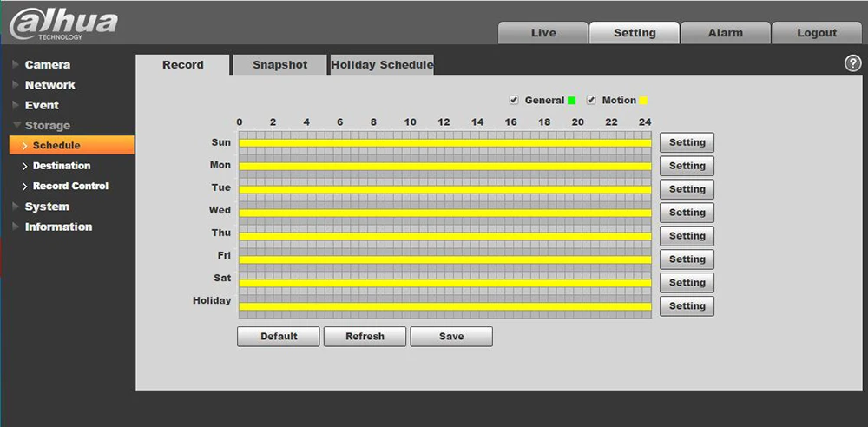This screenshot has height=427, width=868.
Task: Expand the System menu section
Action: [47, 207]
